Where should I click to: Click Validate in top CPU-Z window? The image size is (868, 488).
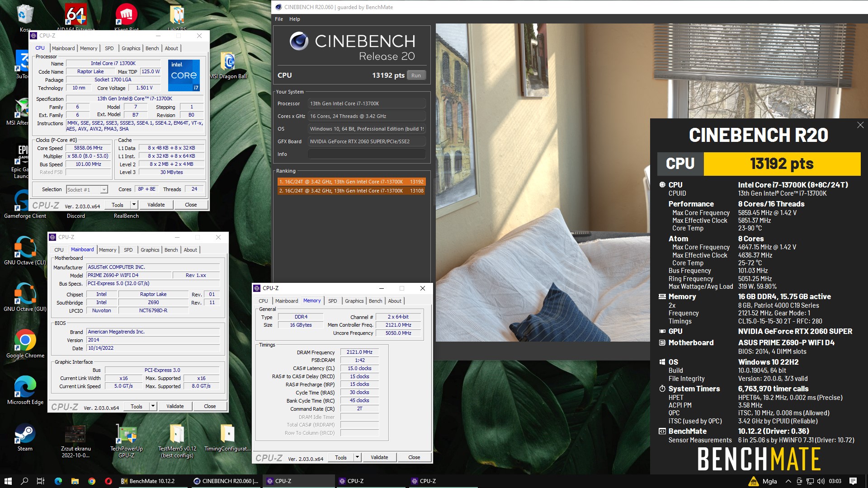pyautogui.click(x=156, y=205)
